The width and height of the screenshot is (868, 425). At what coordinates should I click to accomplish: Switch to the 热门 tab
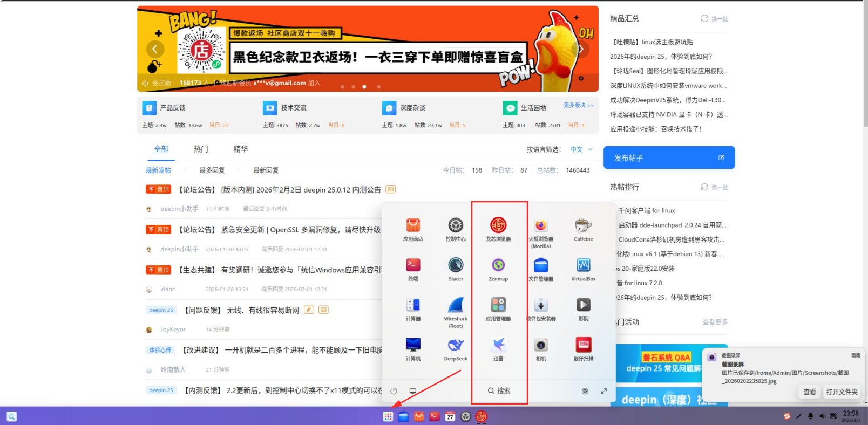[x=201, y=149]
